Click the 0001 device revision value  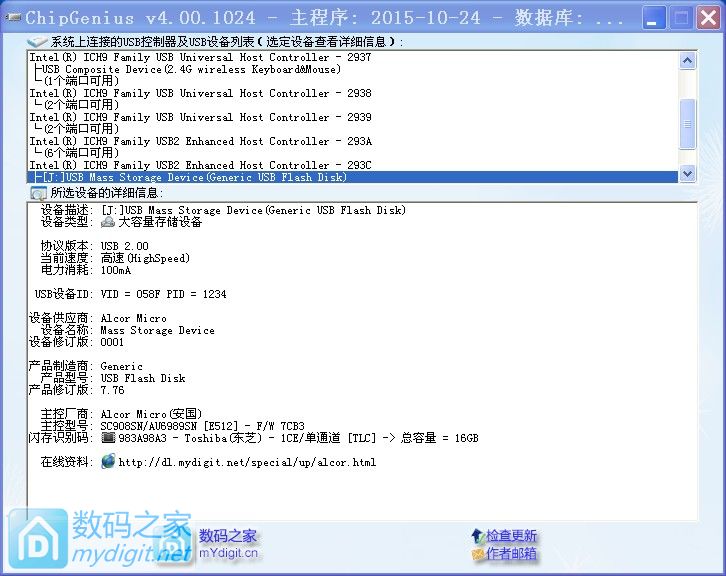click(x=112, y=342)
